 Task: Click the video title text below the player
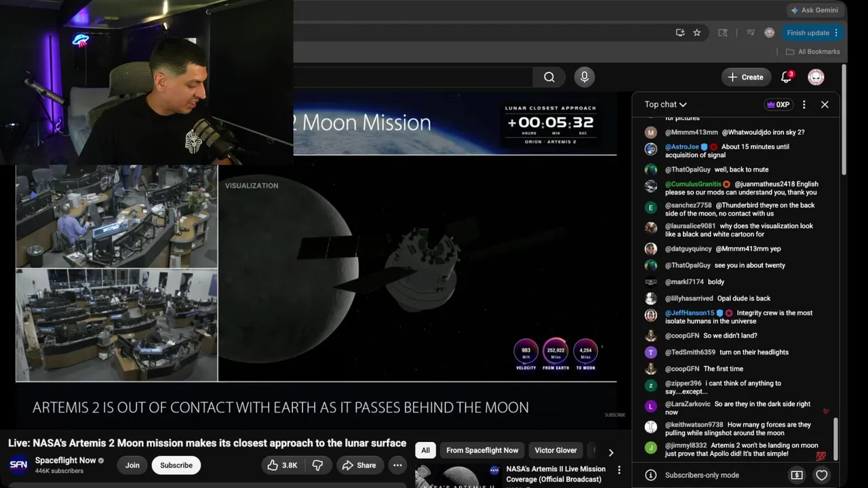pos(208,443)
